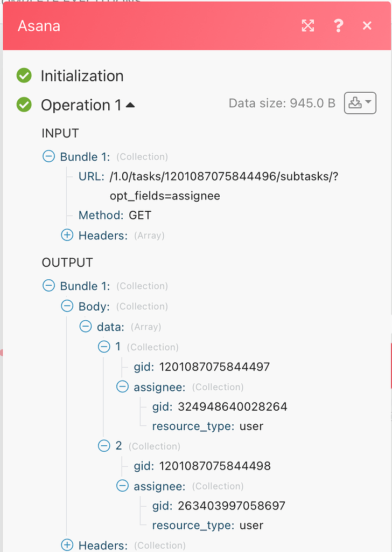Expand the Asana panel to fullscreen
Screen dimensions: 392x552
point(308,25)
